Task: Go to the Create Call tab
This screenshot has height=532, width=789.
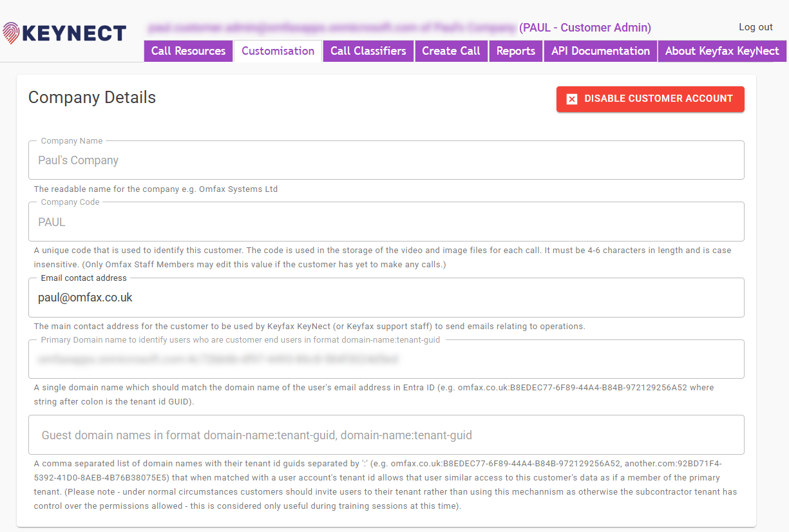Action: [x=451, y=52]
